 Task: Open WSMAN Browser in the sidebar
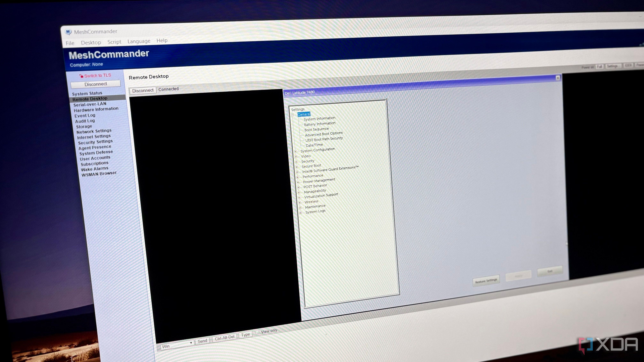99,174
